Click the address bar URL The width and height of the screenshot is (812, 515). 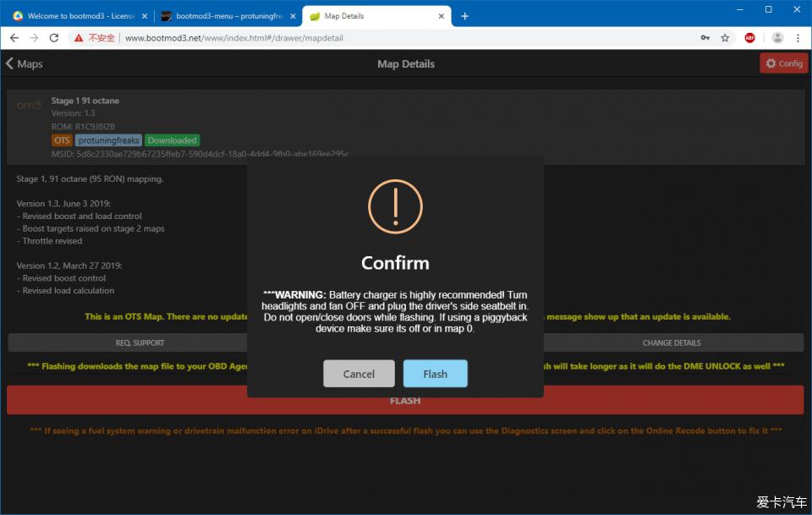click(x=234, y=38)
